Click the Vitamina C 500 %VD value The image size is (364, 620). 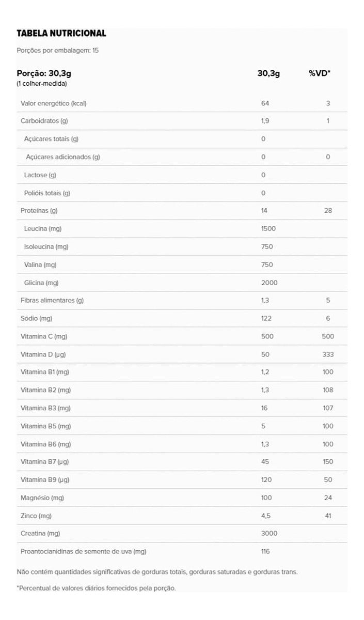328,336
